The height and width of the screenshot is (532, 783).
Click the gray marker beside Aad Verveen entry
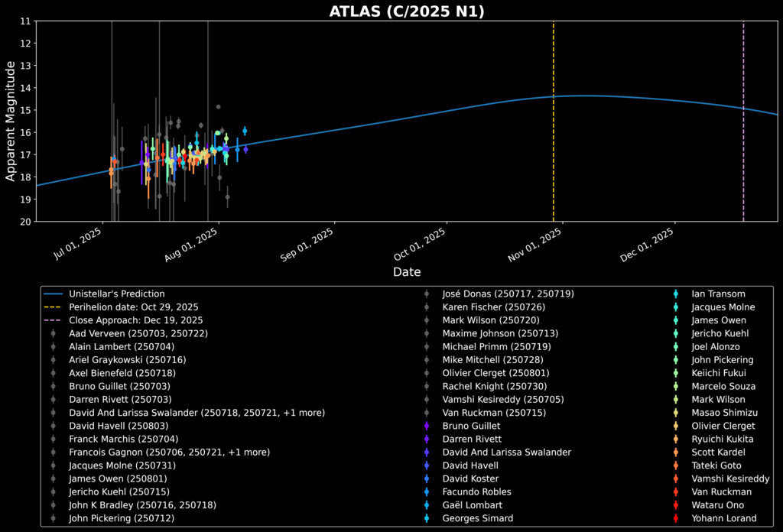(x=54, y=333)
